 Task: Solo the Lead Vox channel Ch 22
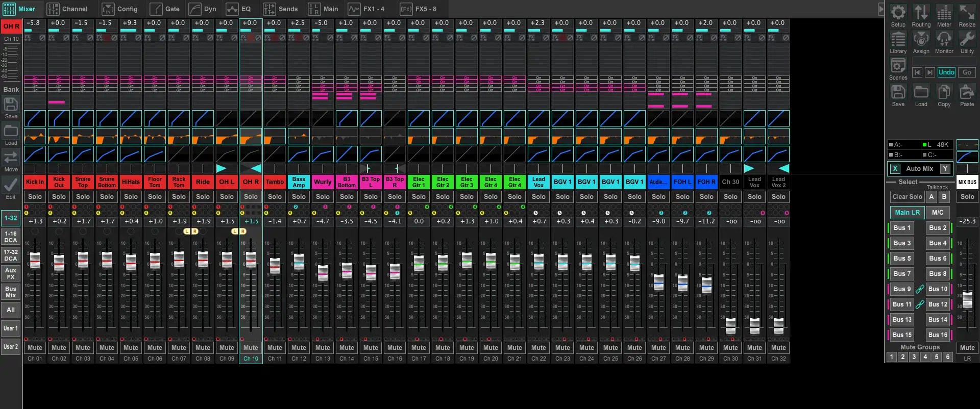pyautogui.click(x=538, y=197)
